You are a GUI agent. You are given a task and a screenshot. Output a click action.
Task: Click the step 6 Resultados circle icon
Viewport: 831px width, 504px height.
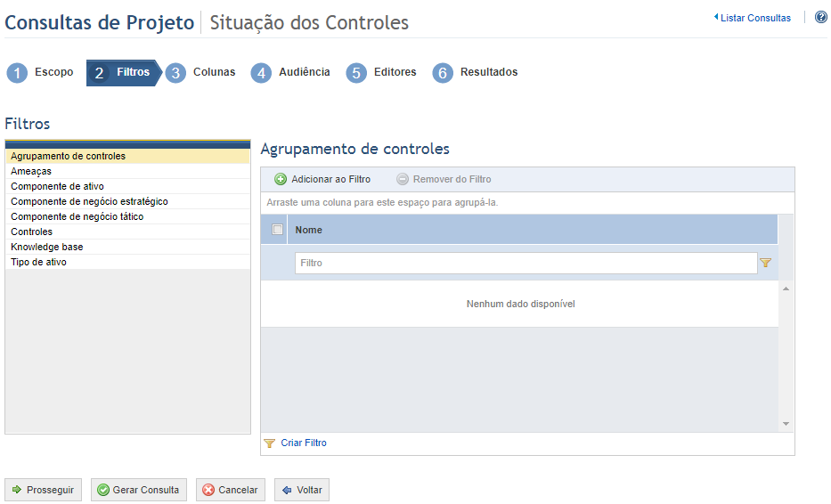(x=443, y=73)
